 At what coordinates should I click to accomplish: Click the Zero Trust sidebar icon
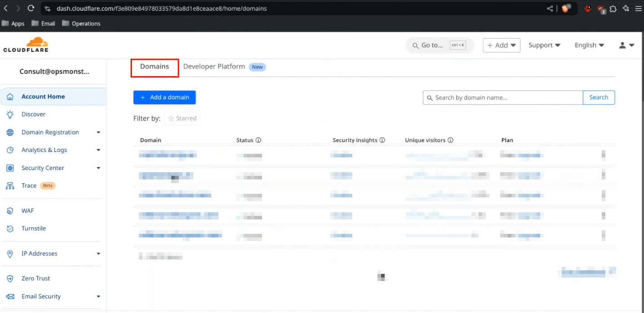(x=10, y=278)
